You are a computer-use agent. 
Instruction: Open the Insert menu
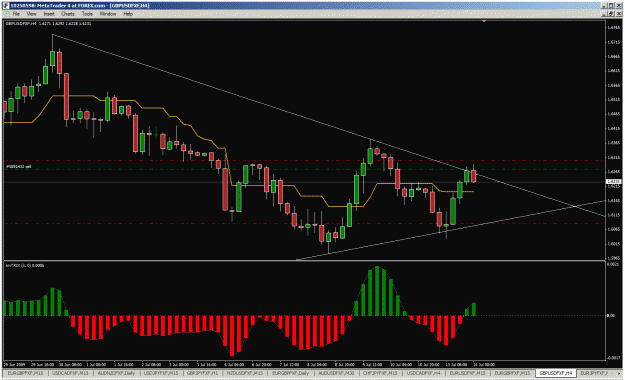click(49, 14)
